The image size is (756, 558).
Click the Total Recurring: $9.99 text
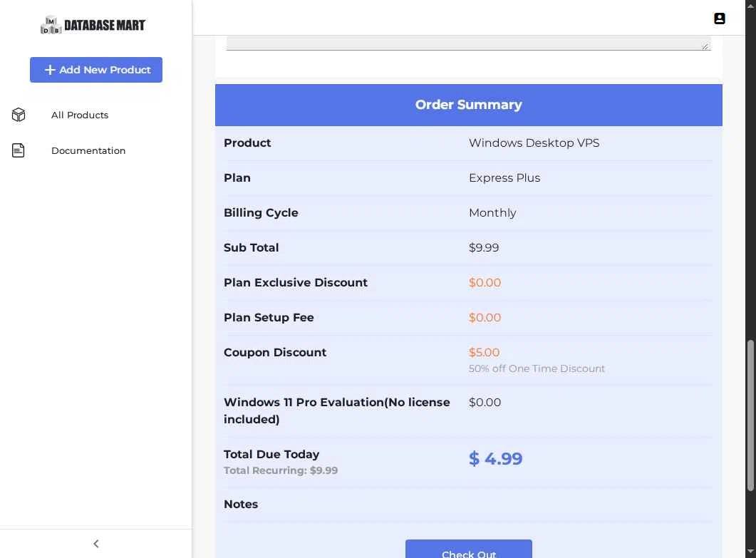[281, 471]
